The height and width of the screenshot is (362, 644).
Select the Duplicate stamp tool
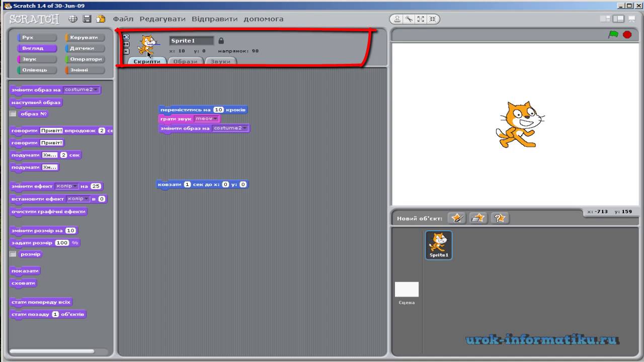397,19
